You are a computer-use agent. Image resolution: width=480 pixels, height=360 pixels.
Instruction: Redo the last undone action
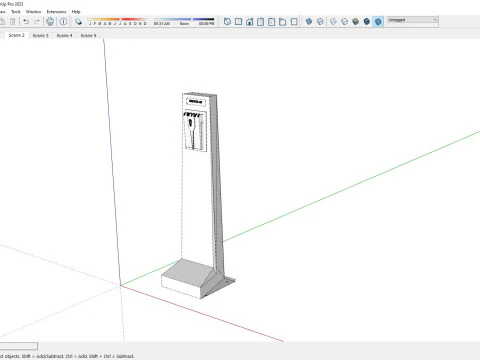click(x=37, y=22)
